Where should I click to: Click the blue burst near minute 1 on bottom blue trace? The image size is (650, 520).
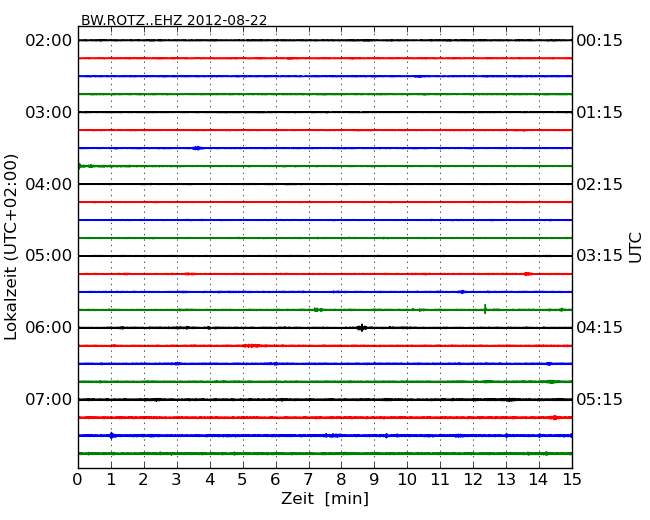[x=111, y=435]
